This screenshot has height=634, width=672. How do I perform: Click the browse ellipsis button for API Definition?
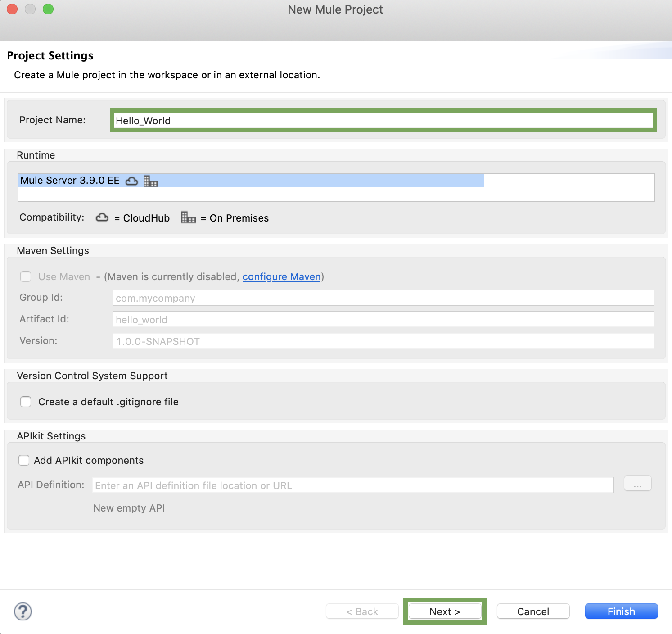coord(638,484)
